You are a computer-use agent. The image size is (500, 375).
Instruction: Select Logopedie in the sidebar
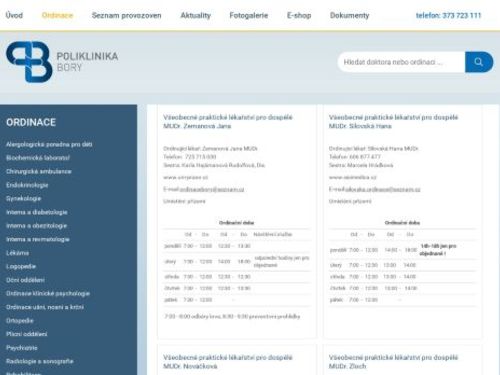click(21, 266)
